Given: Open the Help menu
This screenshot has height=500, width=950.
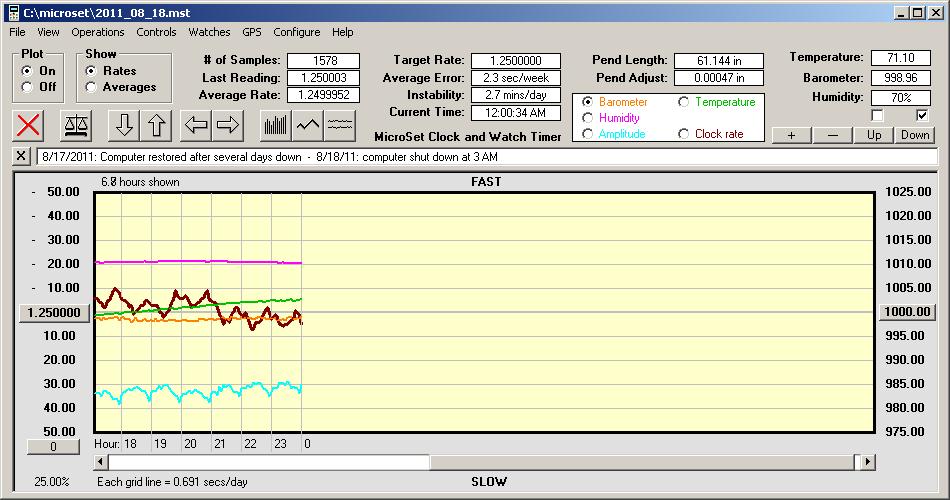Looking at the screenshot, I should [342, 32].
